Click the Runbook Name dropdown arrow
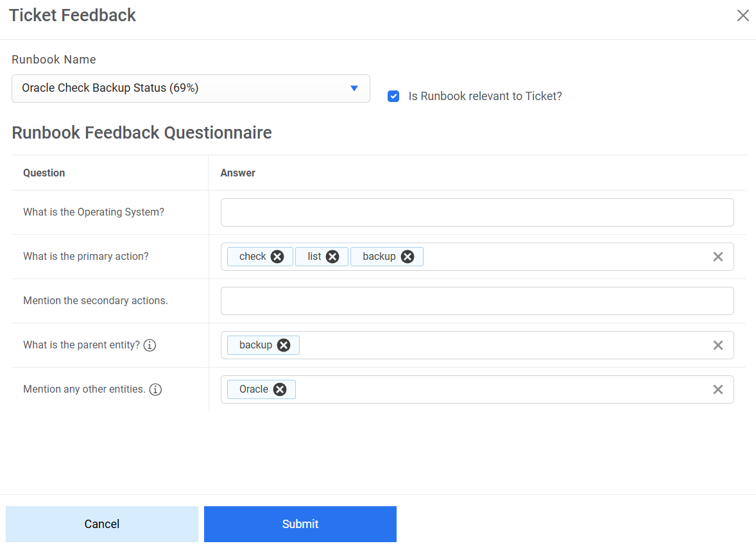Screen dimensions: 756x546 click(x=354, y=89)
